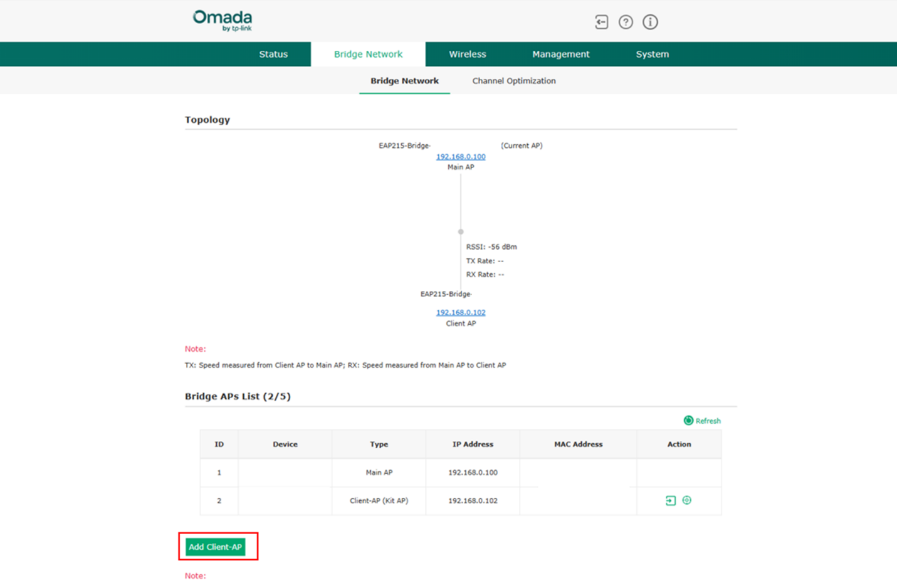Select the Bridge Network sub-tab
This screenshot has width=897, height=588.
pos(404,81)
